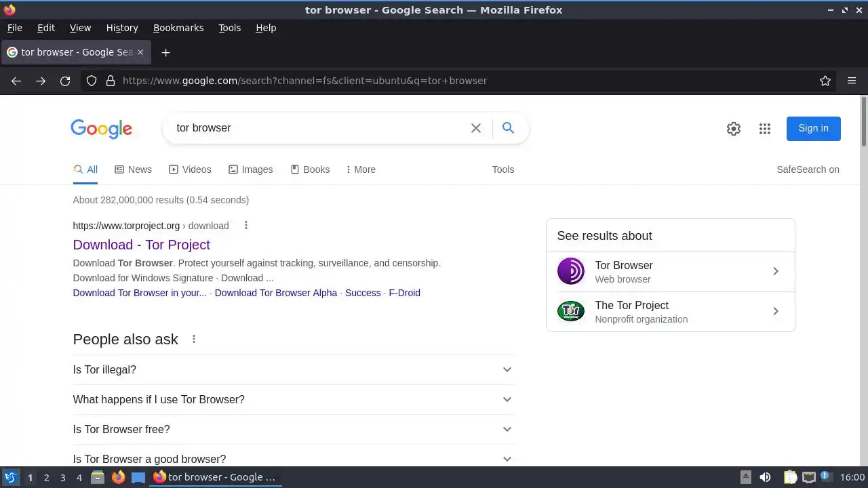Image resolution: width=868 pixels, height=488 pixels.
Task: Open the History menu
Action: [x=122, y=28]
